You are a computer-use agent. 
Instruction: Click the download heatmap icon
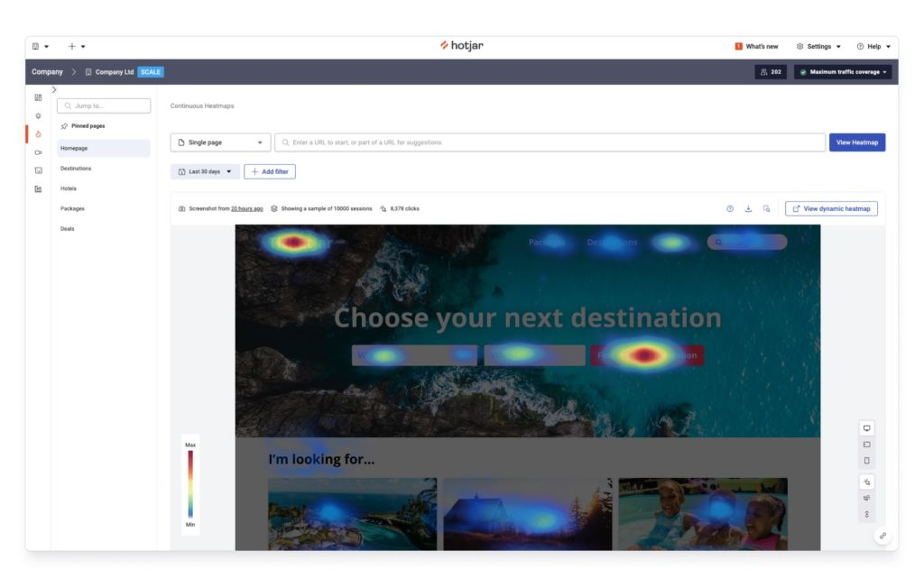[748, 207]
